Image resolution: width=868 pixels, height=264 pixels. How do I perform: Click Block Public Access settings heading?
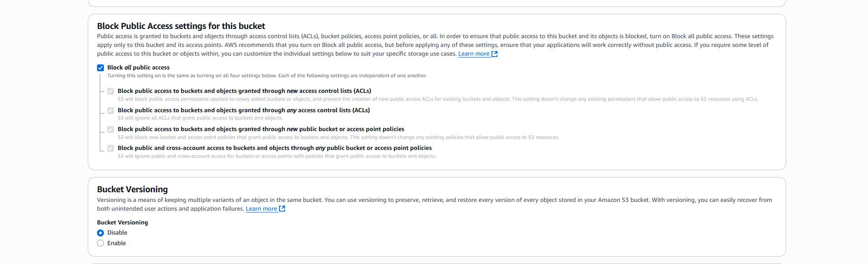tap(181, 26)
